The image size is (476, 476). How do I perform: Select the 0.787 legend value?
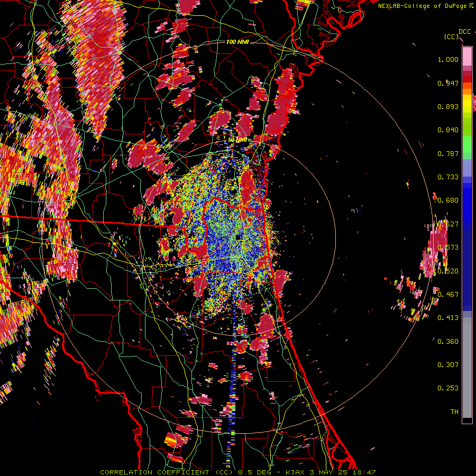[448, 153]
